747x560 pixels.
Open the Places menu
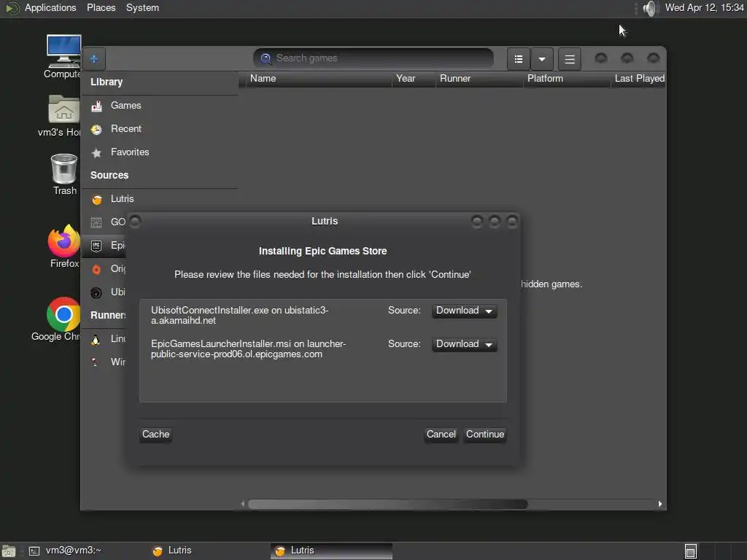[x=101, y=8]
